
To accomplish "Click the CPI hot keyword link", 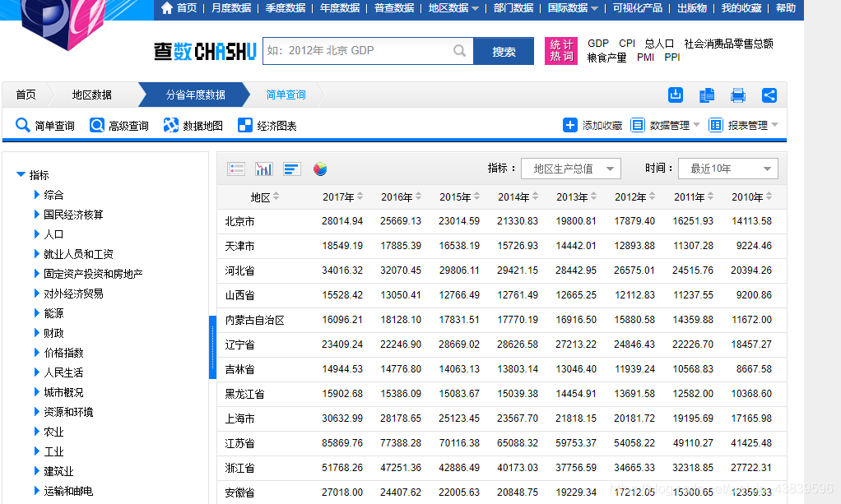I will click(x=627, y=44).
